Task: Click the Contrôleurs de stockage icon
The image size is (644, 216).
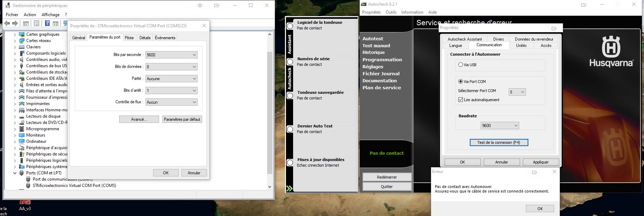Action: click(x=22, y=72)
